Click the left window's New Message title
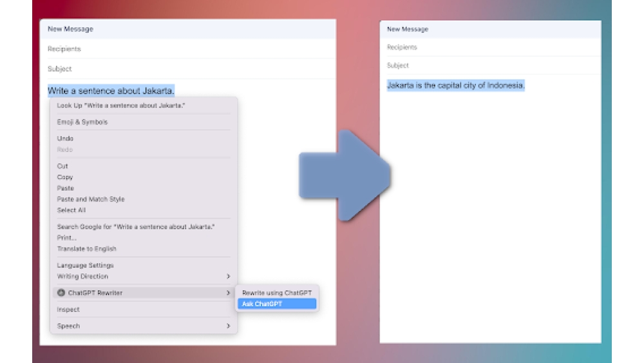Viewport: 644px width, 363px height. [x=70, y=29]
